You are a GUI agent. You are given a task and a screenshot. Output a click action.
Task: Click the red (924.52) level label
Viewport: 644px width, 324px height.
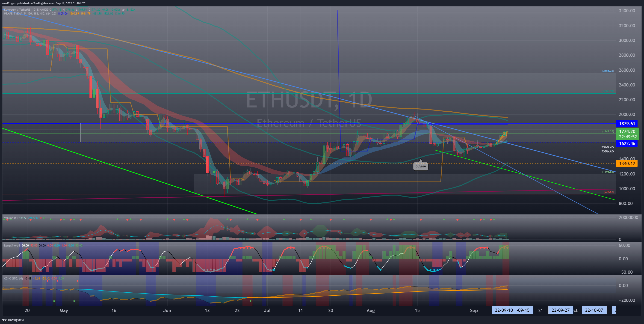coord(609,192)
